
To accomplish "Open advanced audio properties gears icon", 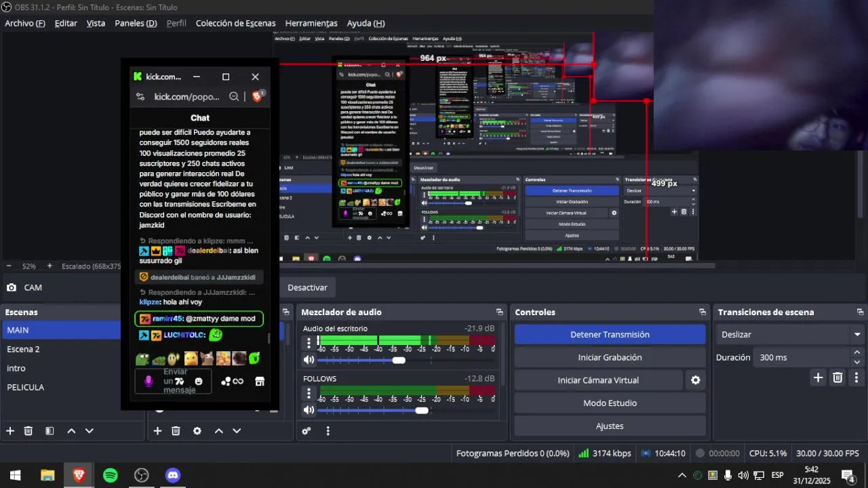I will (x=307, y=430).
